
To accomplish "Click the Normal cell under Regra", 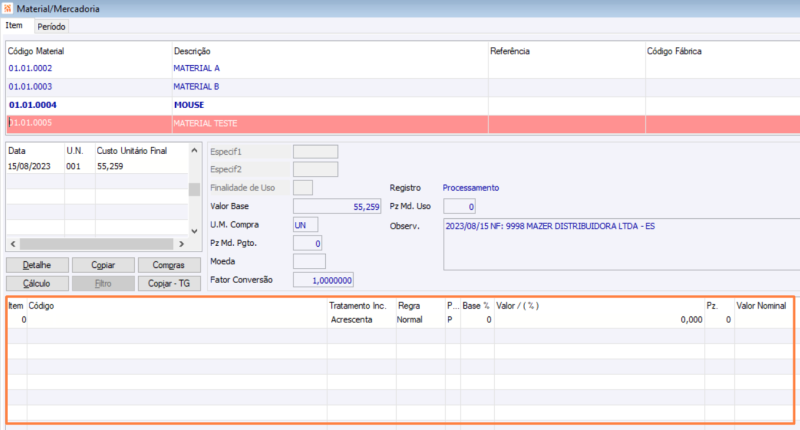I will click(x=409, y=320).
